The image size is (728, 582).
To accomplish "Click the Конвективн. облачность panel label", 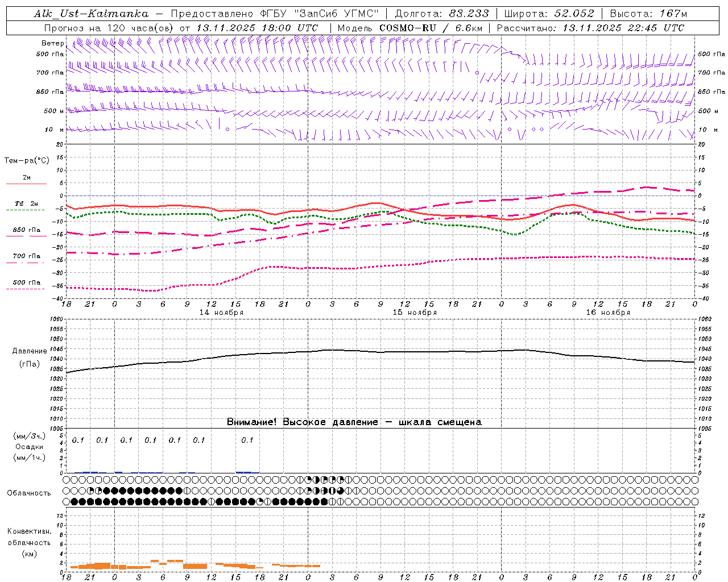I will click(x=29, y=537).
